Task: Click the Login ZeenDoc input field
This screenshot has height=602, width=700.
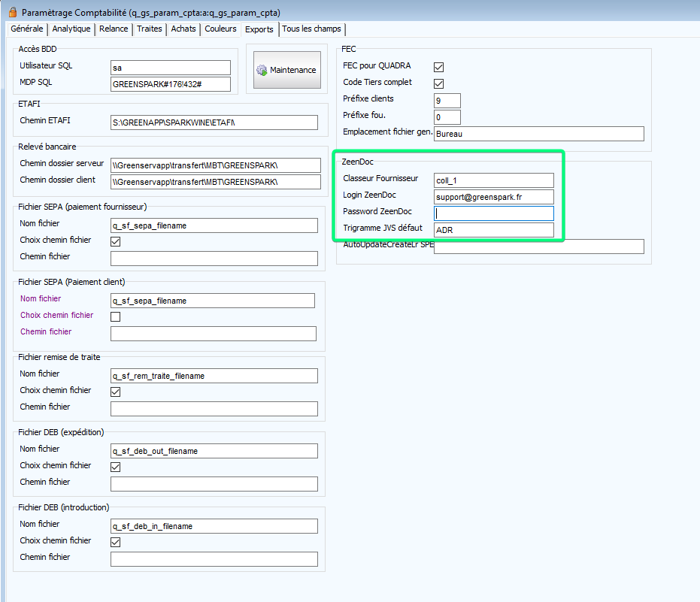Action: (x=494, y=197)
